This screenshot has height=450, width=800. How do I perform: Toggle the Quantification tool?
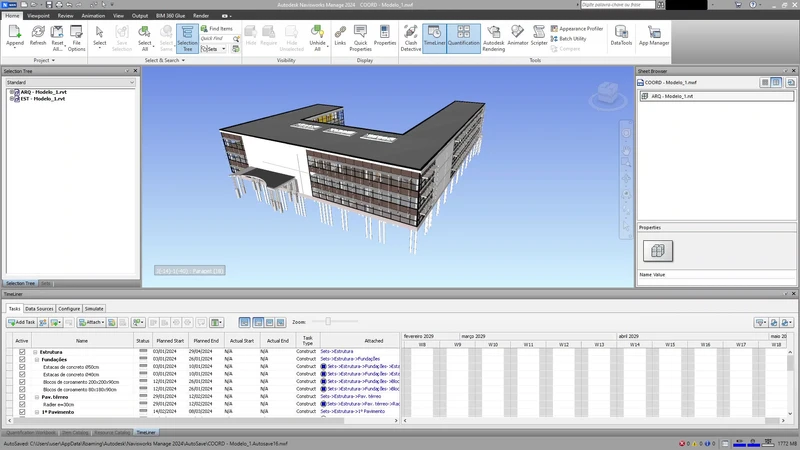464,38
